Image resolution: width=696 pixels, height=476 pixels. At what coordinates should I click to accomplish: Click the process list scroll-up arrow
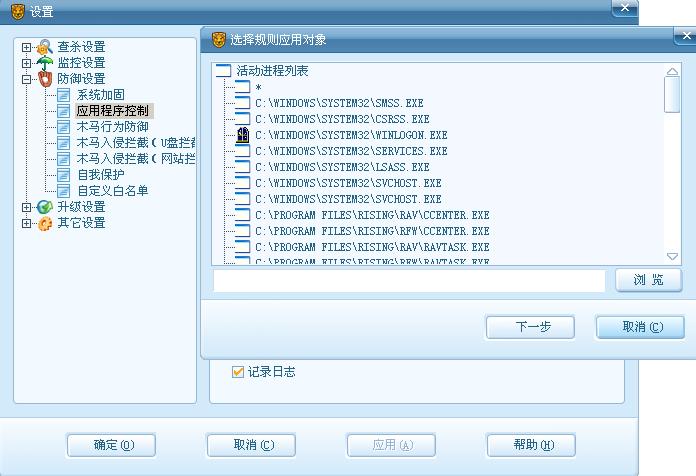tap(672, 71)
